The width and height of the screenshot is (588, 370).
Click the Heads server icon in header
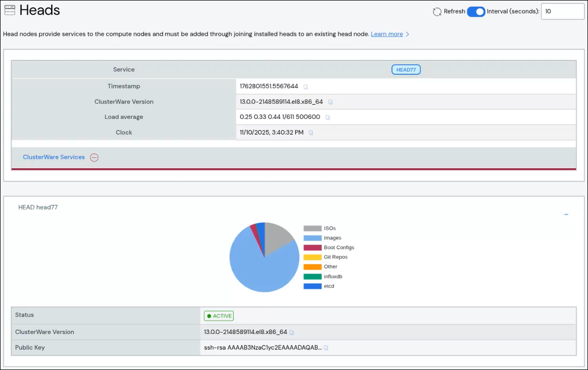click(9, 10)
